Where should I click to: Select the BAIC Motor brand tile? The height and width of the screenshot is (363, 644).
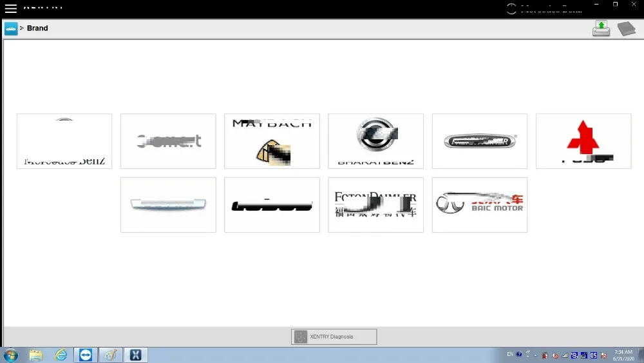point(480,205)
